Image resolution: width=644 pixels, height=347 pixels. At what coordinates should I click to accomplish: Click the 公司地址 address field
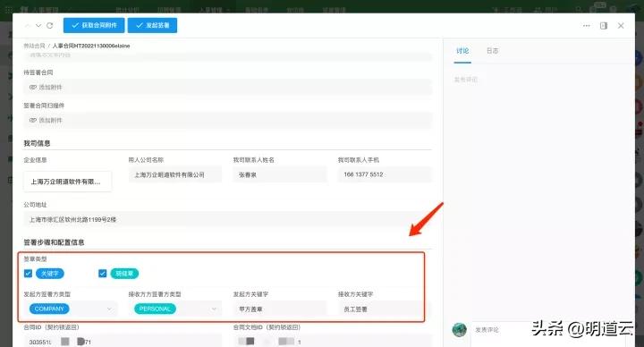(227, 220)
